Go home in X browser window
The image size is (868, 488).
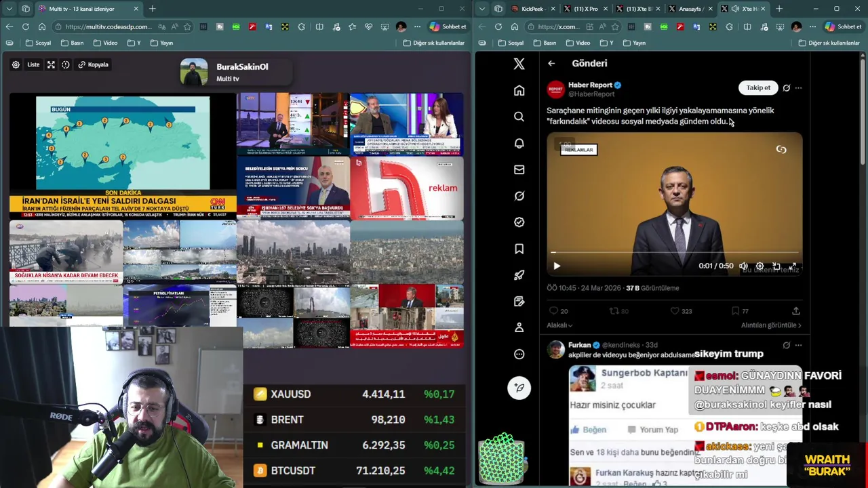point(514,26)
